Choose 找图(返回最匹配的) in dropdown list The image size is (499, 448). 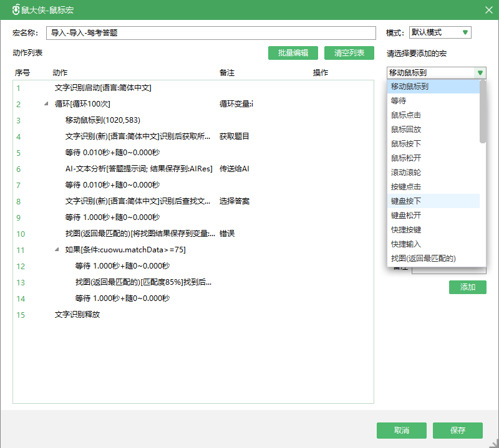tap(423, 259)
